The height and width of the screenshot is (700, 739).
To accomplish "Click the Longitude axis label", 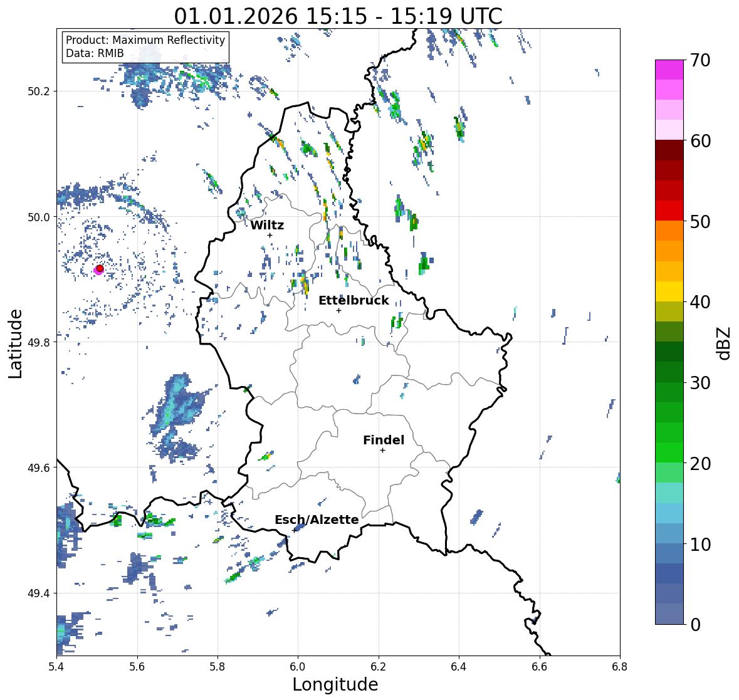I will pyautogui.click(x=335, y=684).
